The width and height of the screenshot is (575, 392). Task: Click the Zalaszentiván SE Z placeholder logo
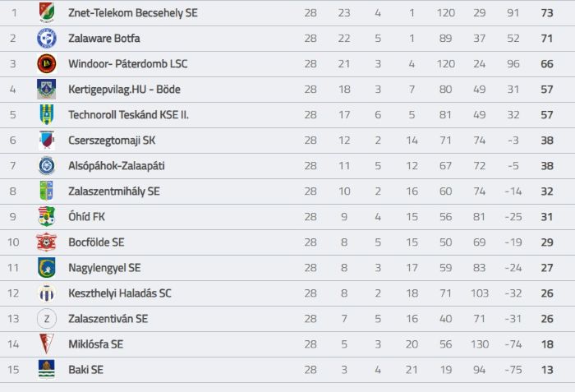point(47,319)
